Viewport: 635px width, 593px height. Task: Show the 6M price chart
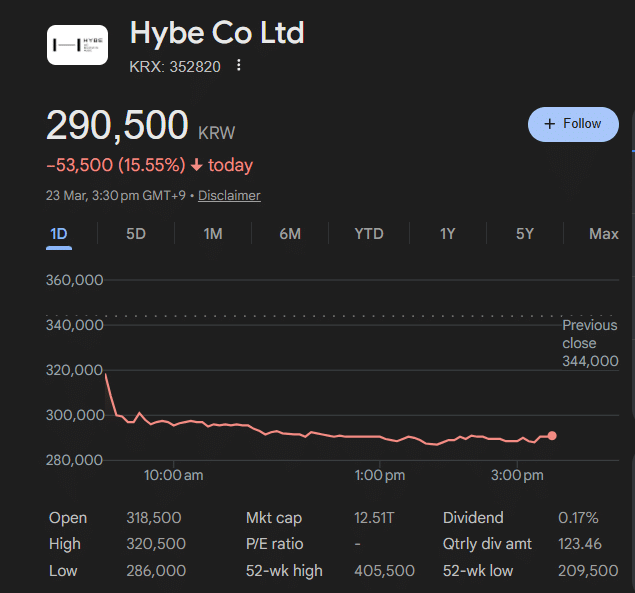coord(290,234)
